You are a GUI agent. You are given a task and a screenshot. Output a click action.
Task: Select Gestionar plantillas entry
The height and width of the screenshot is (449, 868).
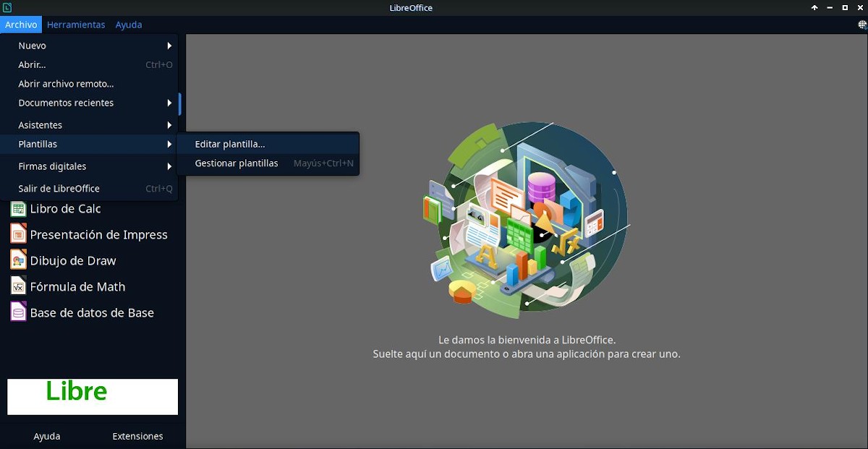(268, 163)
